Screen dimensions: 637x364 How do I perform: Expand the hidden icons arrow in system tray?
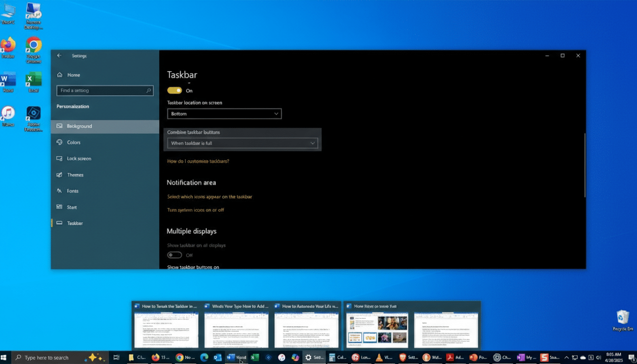566,357
